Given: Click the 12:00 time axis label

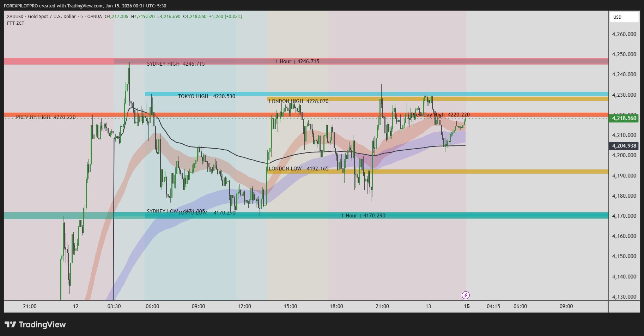Looking at the screenshot, I should tap(244, 306).
